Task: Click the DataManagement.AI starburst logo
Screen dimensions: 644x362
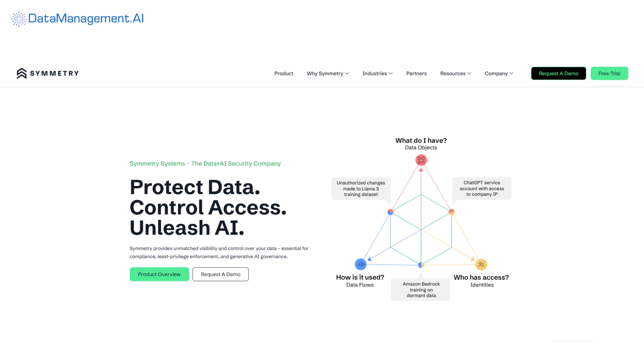Action: [18, 19]
